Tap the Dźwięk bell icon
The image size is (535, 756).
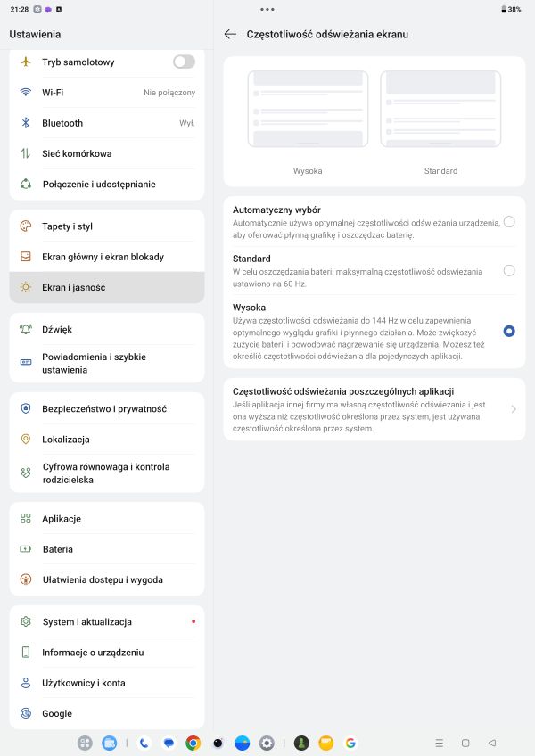26,330
